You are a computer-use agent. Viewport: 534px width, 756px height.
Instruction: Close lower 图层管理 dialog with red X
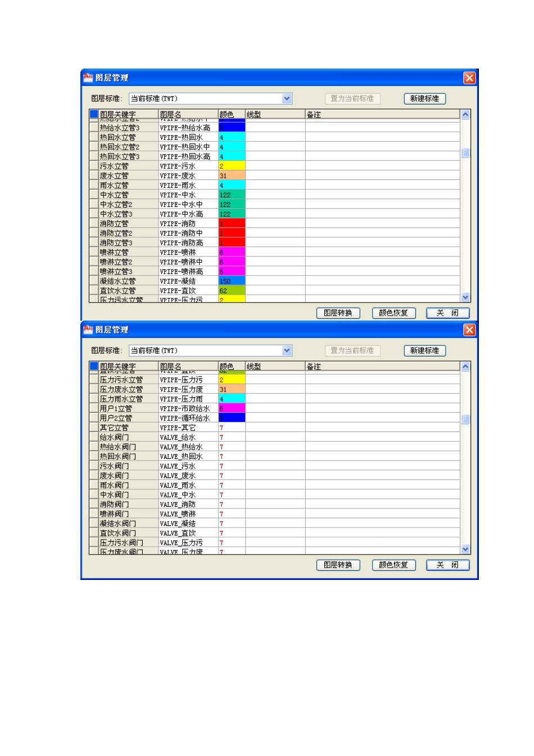tap(469, 330)
